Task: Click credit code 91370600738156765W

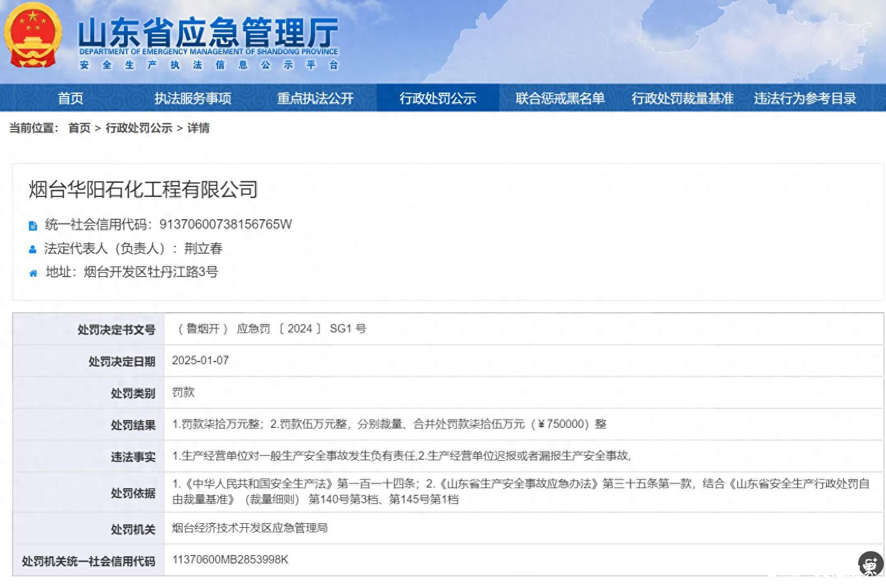Action: [226, 224]
